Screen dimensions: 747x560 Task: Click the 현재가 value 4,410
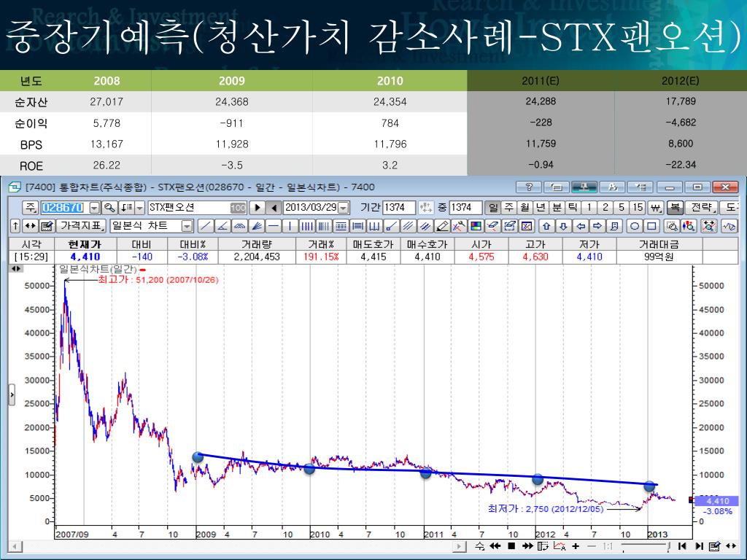coord(85,257)
